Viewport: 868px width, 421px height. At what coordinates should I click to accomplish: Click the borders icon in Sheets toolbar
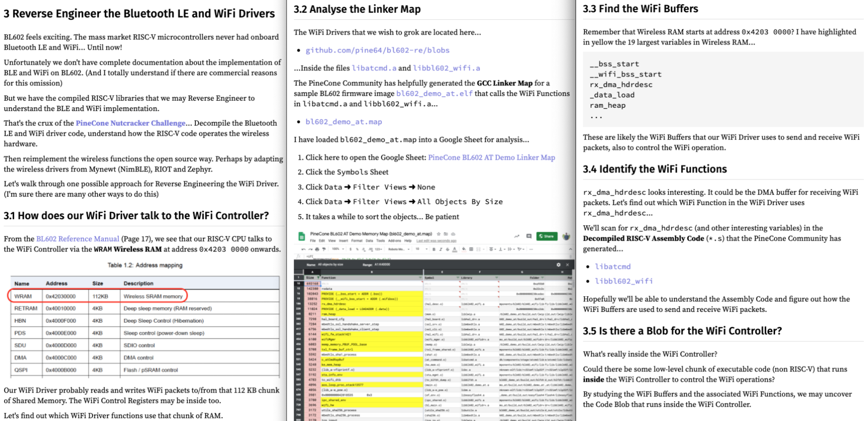point(471,249)
